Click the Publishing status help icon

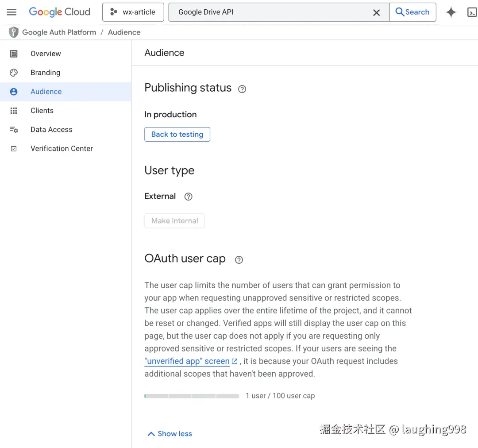click(x=242, y=89)
